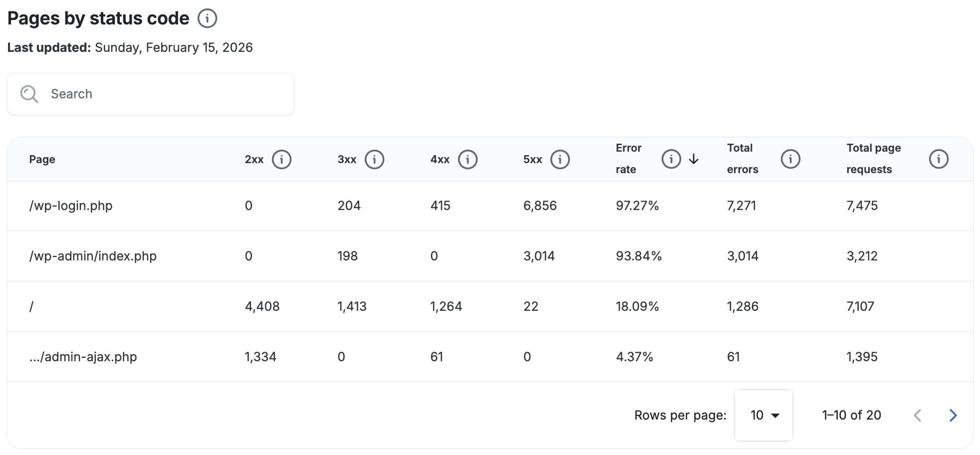Click the Page column header
Image resolution: width=980 pixels, height=455 pixels.
tap(42, 160)
